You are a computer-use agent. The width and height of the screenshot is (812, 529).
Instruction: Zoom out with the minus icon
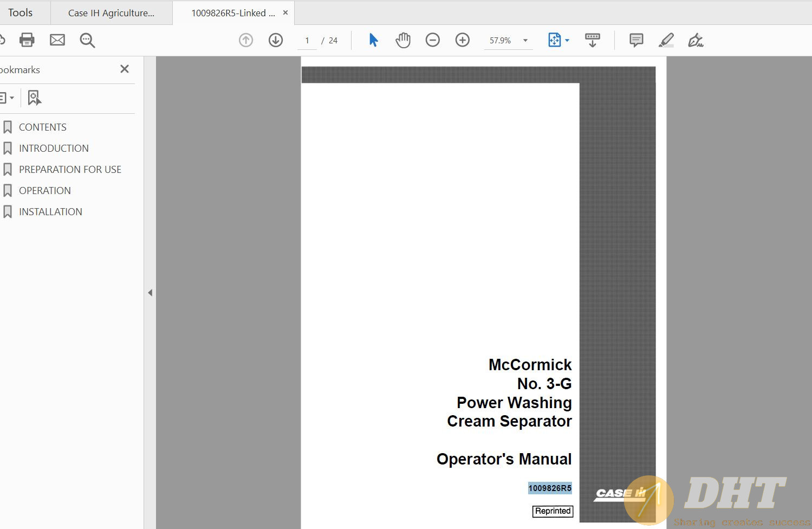click(433, 40)
